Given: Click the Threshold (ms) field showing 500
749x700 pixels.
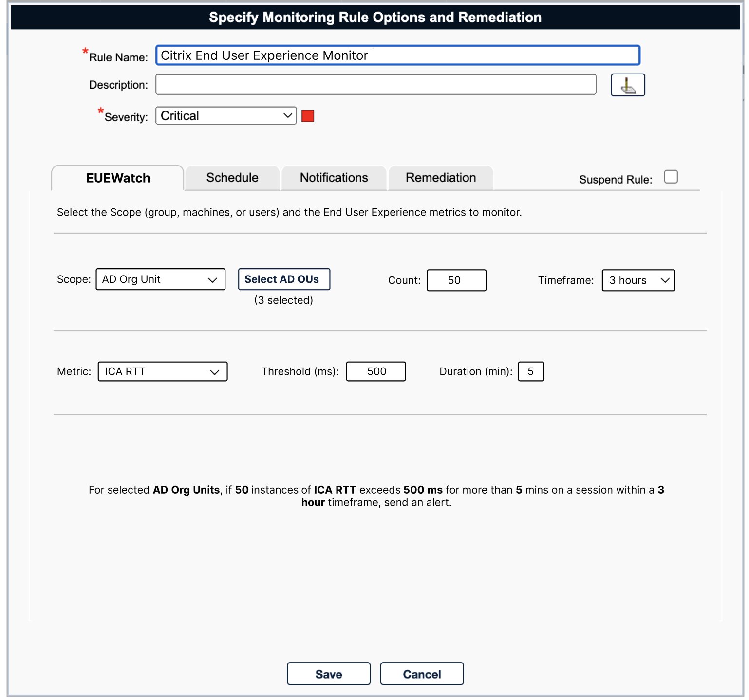Looking at the screenshot, I should (376, 371).
